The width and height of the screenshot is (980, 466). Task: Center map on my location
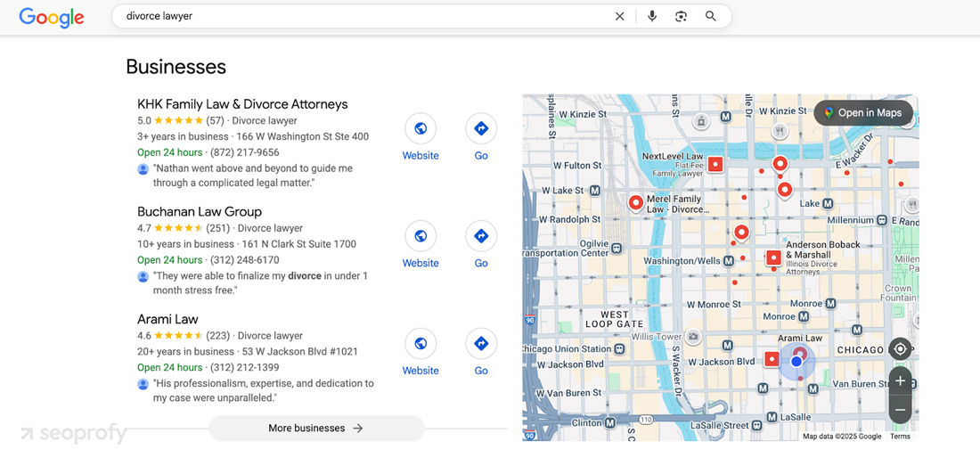pos(900,349)
